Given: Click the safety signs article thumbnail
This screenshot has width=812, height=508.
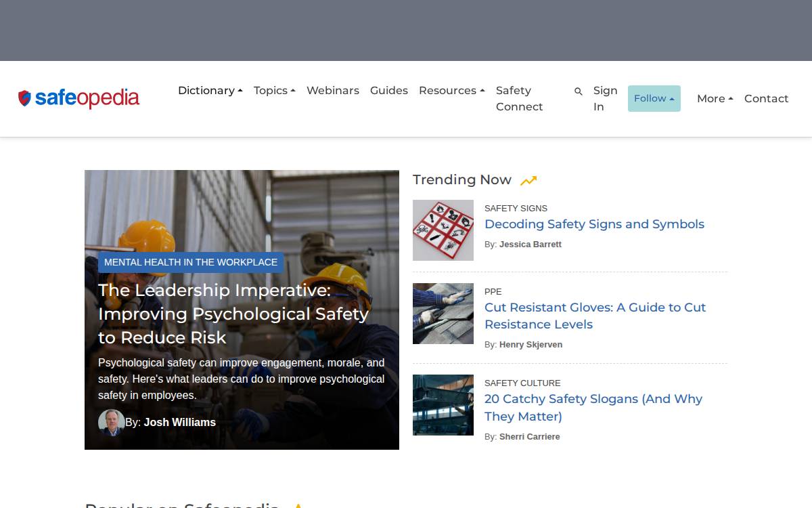Looking at the screenshot, I should pyautogui.click(x=443, y=230).
